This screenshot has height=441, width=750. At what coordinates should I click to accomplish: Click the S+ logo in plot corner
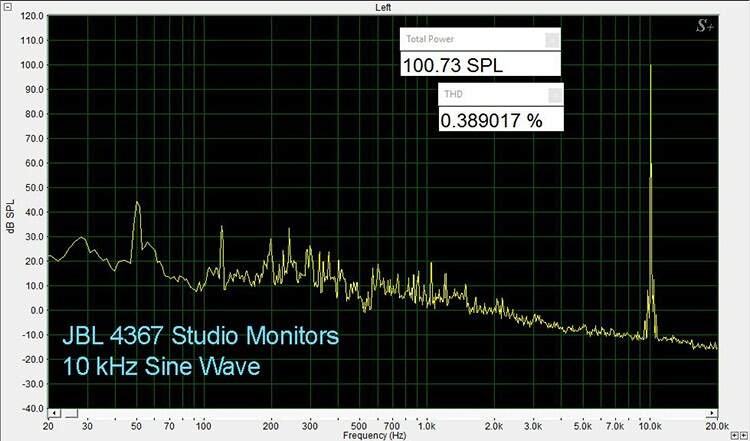(705, 27)
